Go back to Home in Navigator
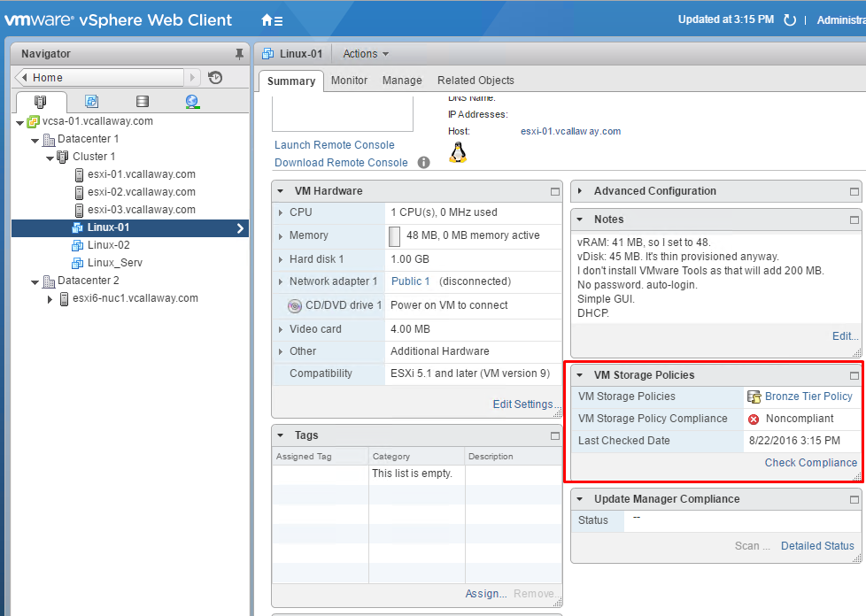Screen dimensions: 866x616 click(99, 78)
